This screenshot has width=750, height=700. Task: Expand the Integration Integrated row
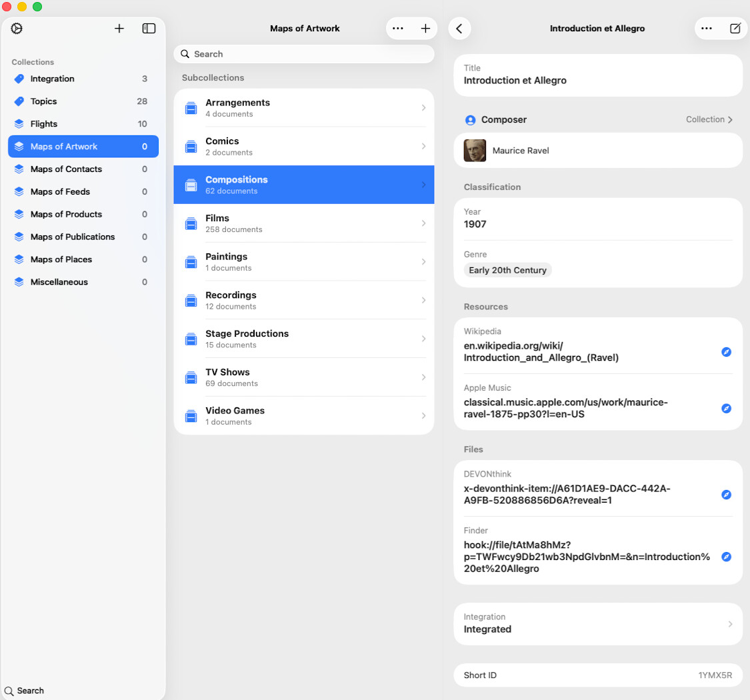point(598,624)
